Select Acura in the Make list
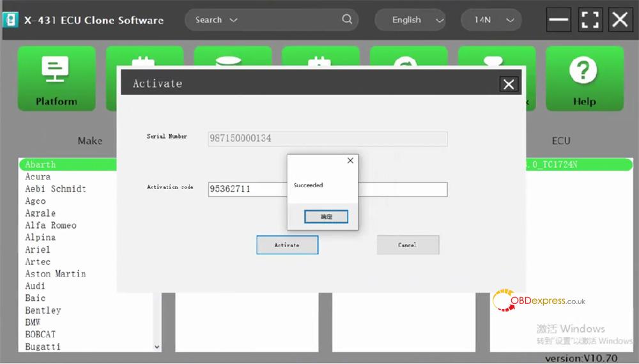The height and width of the screenshot is (364, 639). pyautogui.click(x=38, y=177)
